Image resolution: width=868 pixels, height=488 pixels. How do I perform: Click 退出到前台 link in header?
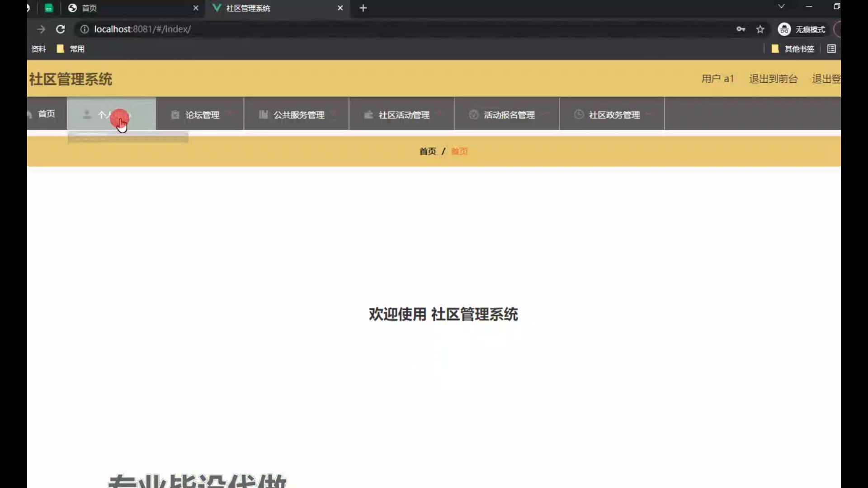tap(773, 79)
